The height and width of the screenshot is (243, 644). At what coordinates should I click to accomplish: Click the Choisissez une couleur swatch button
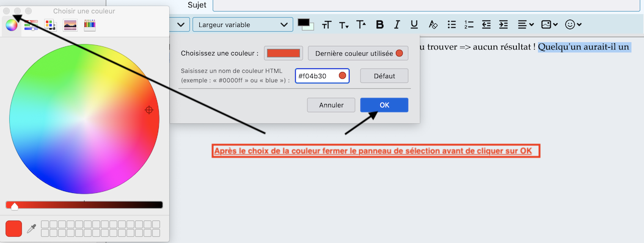tap(284, 53)
